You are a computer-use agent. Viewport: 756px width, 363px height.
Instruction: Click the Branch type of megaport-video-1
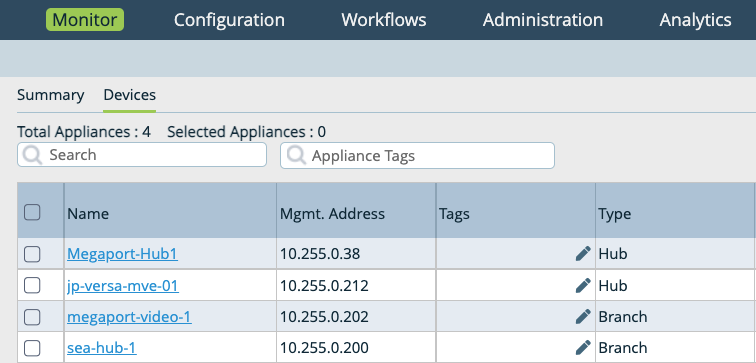click(x=623, y=317)
